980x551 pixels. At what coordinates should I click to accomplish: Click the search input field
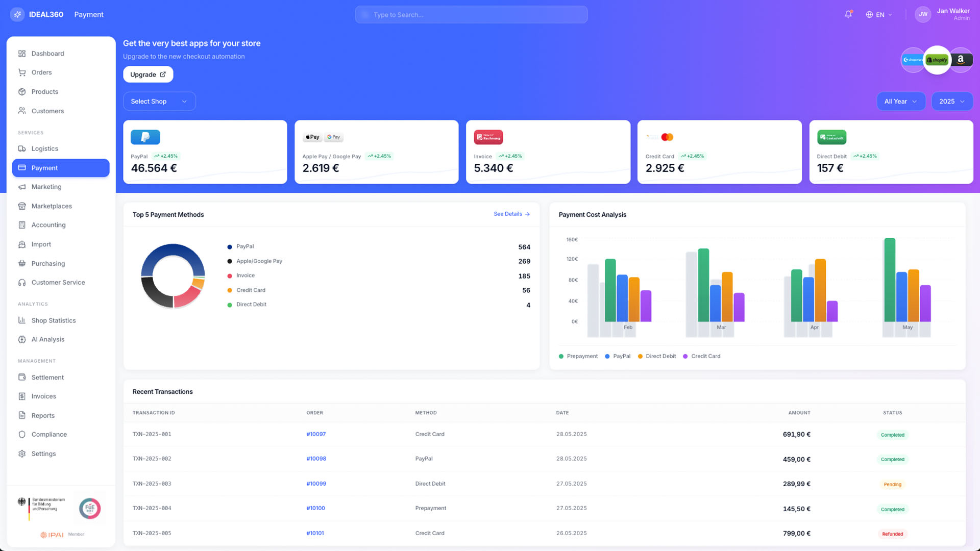pyautogui.click(x=471, y=15)
